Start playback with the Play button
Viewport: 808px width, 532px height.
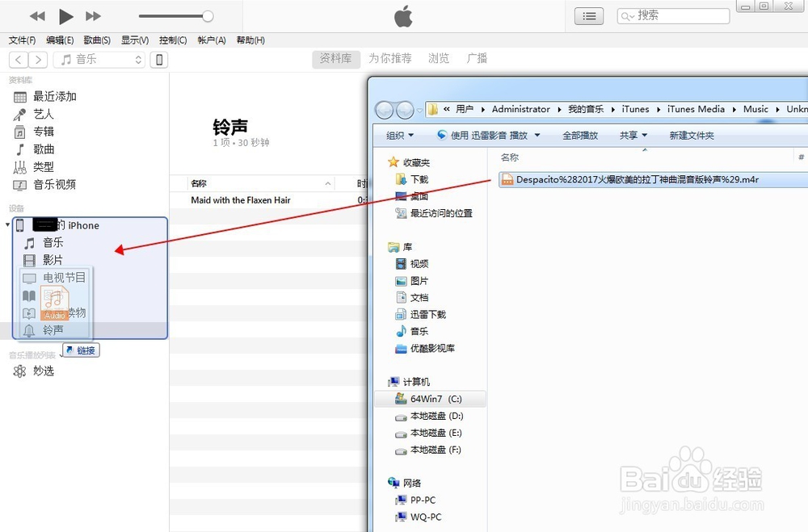[x=65, y=16]
